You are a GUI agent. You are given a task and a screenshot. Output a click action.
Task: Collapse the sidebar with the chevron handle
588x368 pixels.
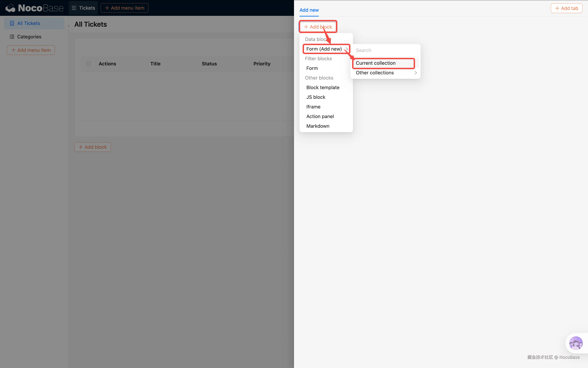point(69,26)
